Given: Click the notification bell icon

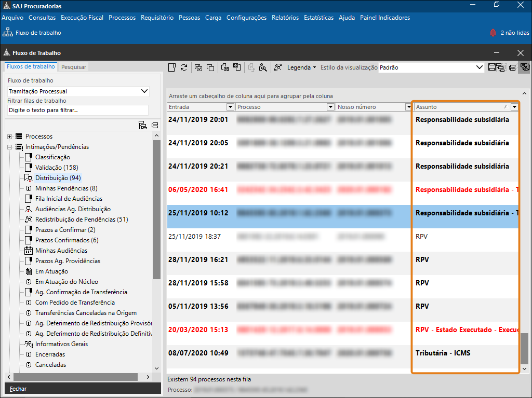Looking at the screenshot, I should click(x=493, y=33).
